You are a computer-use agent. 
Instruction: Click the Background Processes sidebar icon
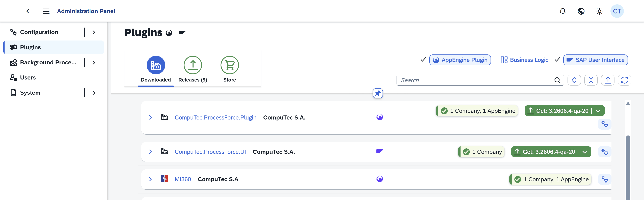(13, 62)
